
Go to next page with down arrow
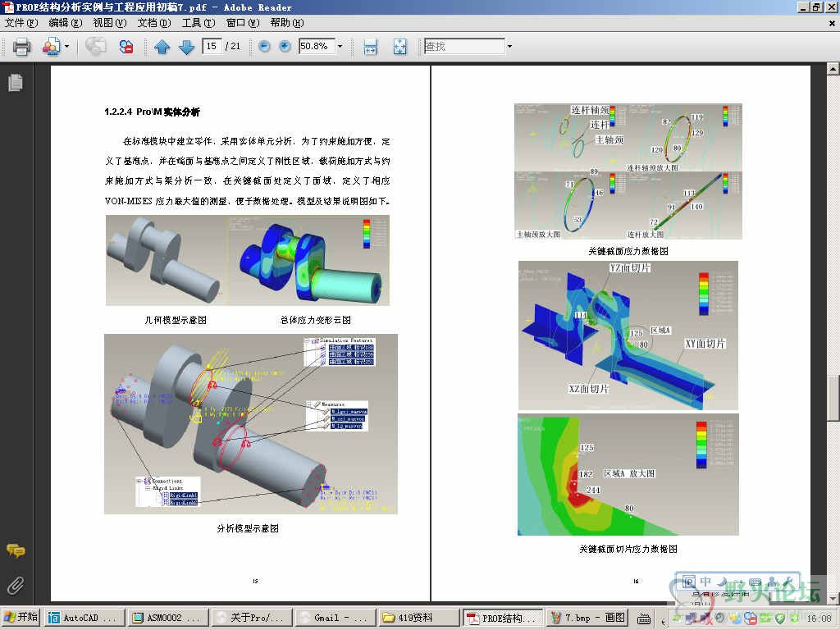click(186, 47)
